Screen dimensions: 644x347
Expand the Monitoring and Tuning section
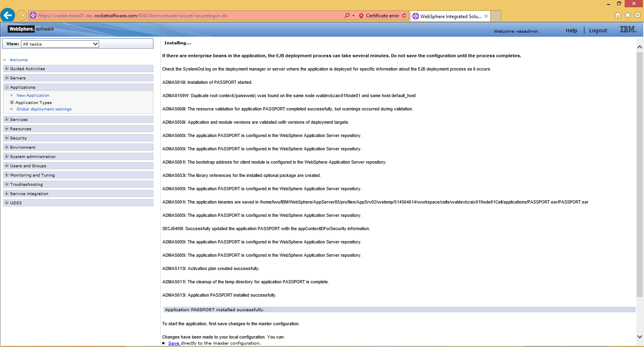pos(6,175)
